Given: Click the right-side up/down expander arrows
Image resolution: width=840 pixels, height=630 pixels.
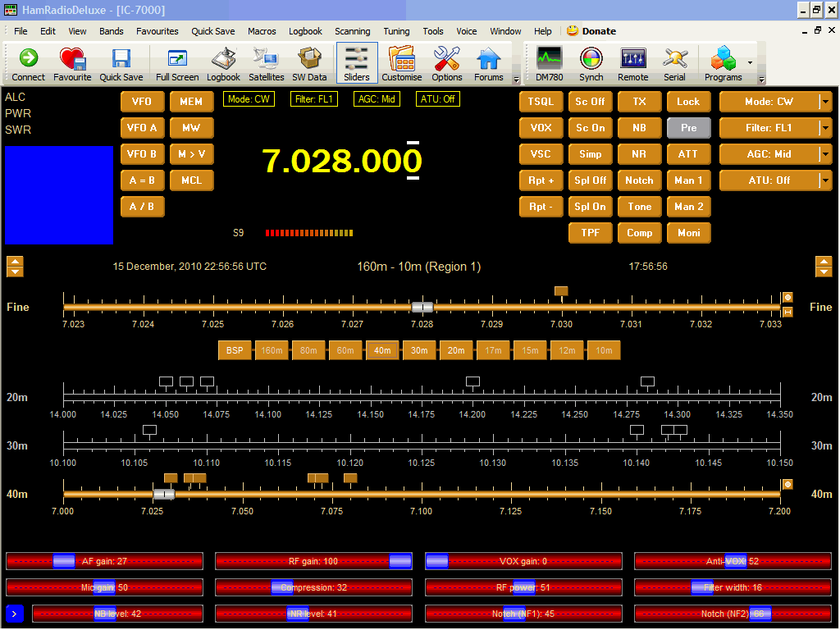Looking at the screenshot, I should pos(824,267).
